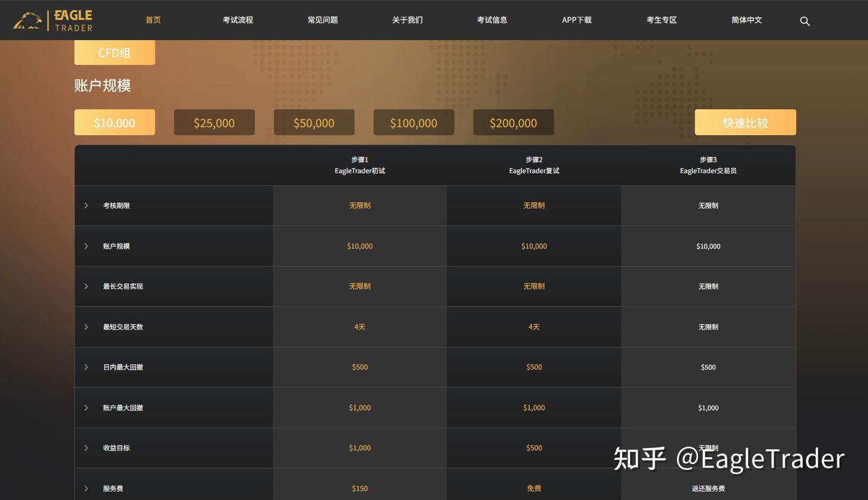This screenshot has height=500, width=868.
Task: Open APP下载 menu item
Action: (577, 20)
